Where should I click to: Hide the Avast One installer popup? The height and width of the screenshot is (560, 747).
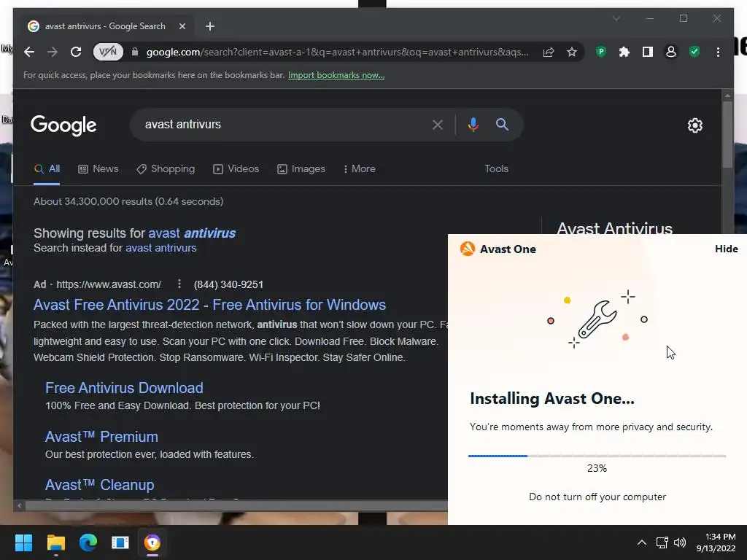coord(726,249)
